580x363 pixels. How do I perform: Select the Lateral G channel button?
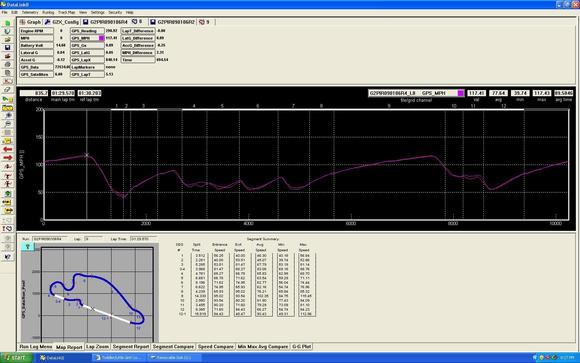pos(36,53)
